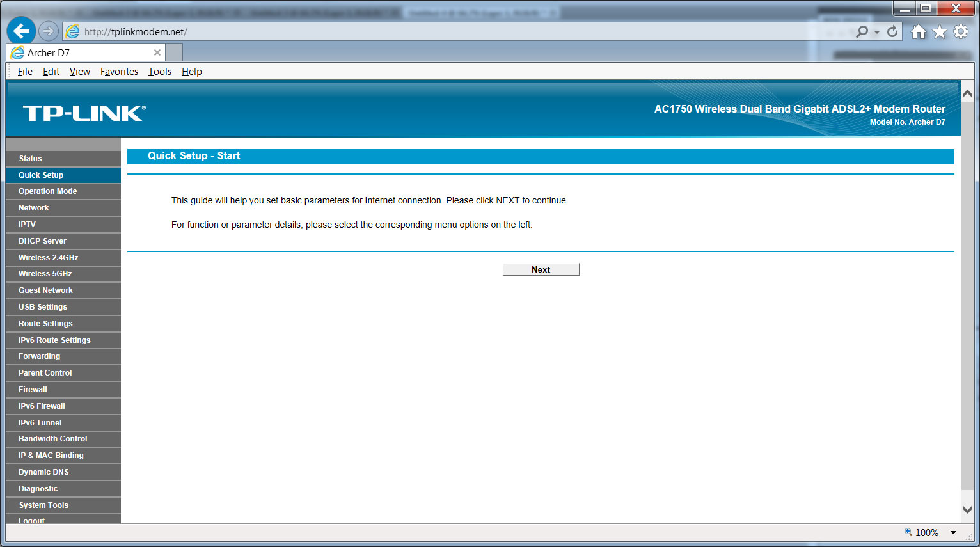Open System Tools in sidebar

pyautogui.click(x=63, y=505)
